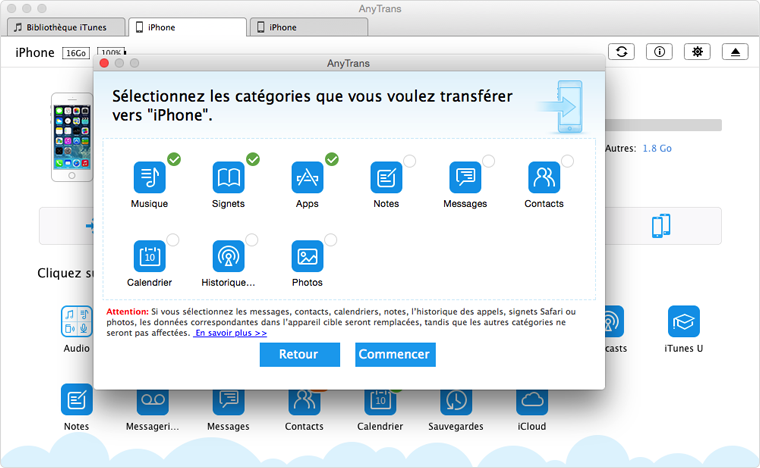Enable the Calendrier selection circle in dialog
The width and height of the screenshot is (760, 468).
point(173,240)
